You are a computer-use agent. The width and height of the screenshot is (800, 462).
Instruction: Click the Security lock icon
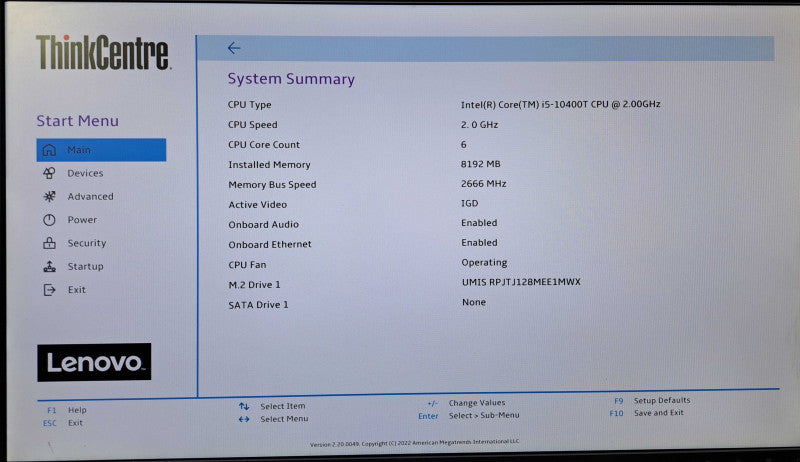point(49,243)
